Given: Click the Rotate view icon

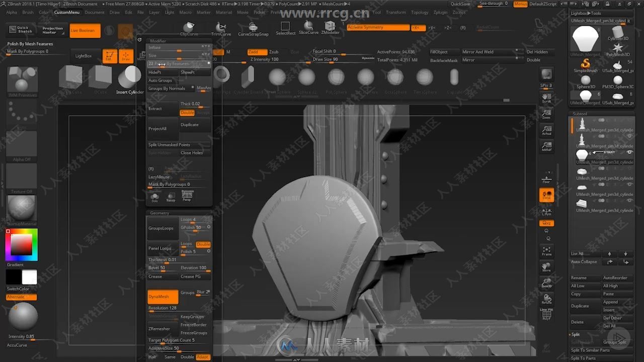Looking at the screenshot, I should [x=546, y=299].
